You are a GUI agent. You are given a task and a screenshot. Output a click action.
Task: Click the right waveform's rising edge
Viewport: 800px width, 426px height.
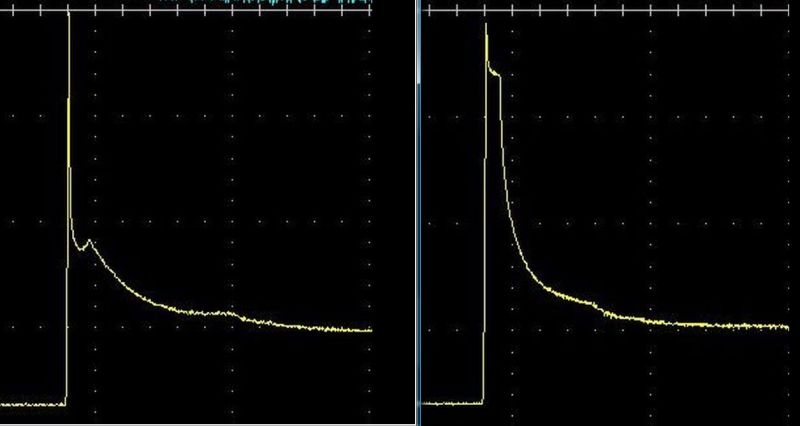484,250
